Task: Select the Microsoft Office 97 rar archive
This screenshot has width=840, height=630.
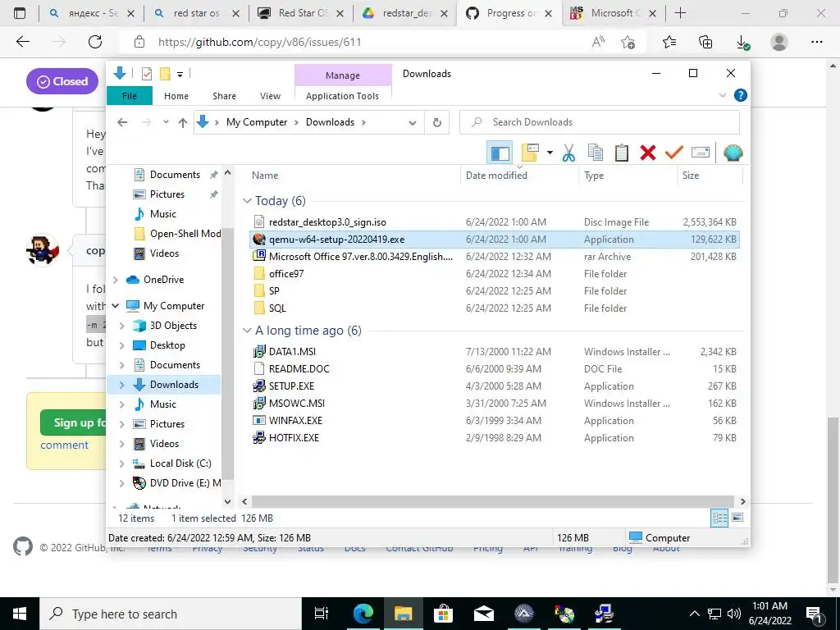Action: 361,257
